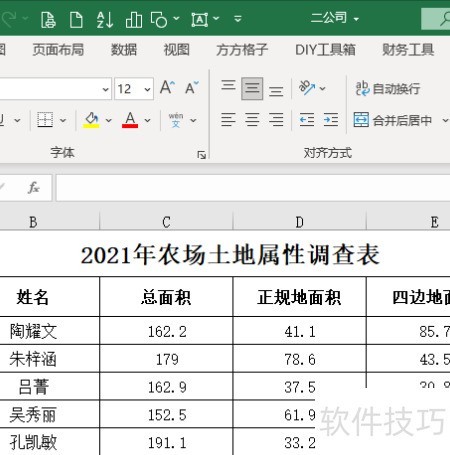The width and height of the screenshot is (450, 455).
Task: Select column C header
Action: tap(166, 222)
